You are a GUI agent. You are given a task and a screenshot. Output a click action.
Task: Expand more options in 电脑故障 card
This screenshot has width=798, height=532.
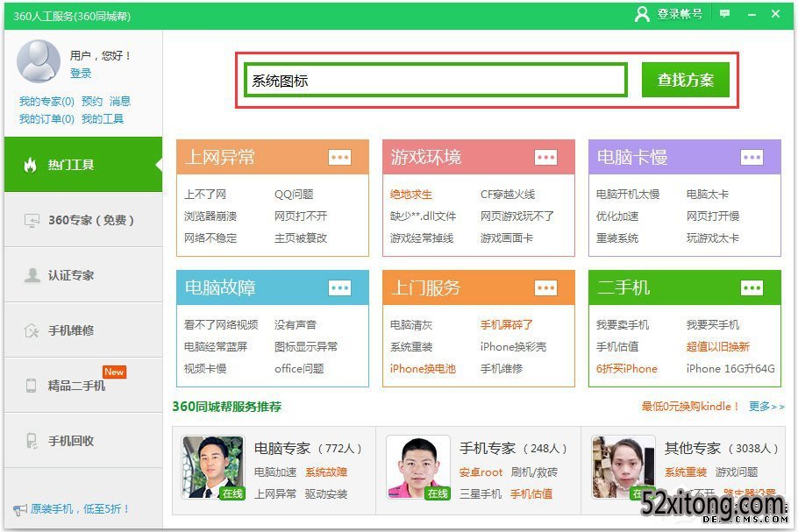[340, 287]
